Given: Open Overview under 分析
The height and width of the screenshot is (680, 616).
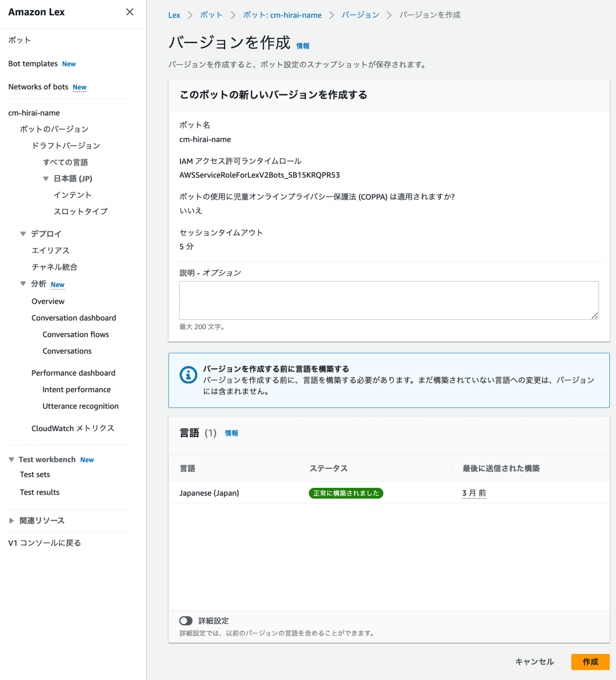Looking at the screenshot, I should point(48,301).
